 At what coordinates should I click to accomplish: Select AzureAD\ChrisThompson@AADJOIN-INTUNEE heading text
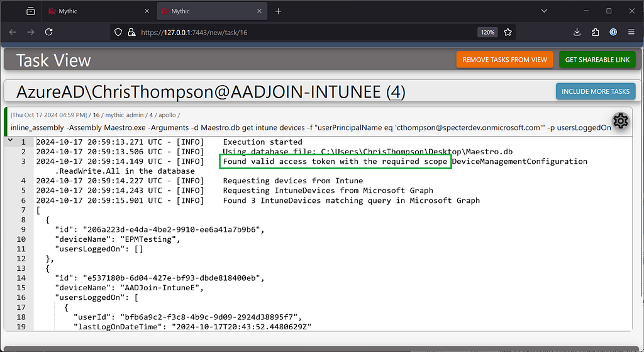198,92
